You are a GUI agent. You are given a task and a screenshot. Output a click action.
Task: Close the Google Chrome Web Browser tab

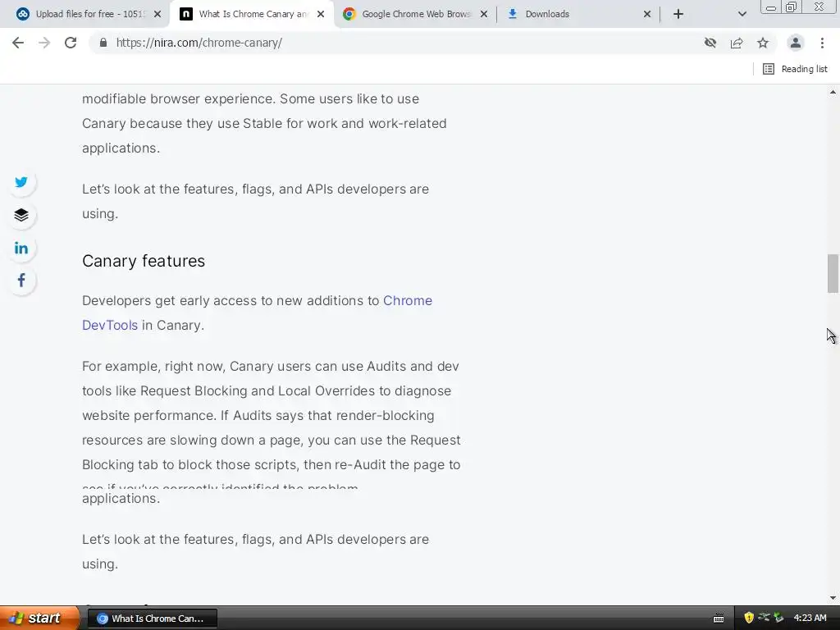pos(484,14)
